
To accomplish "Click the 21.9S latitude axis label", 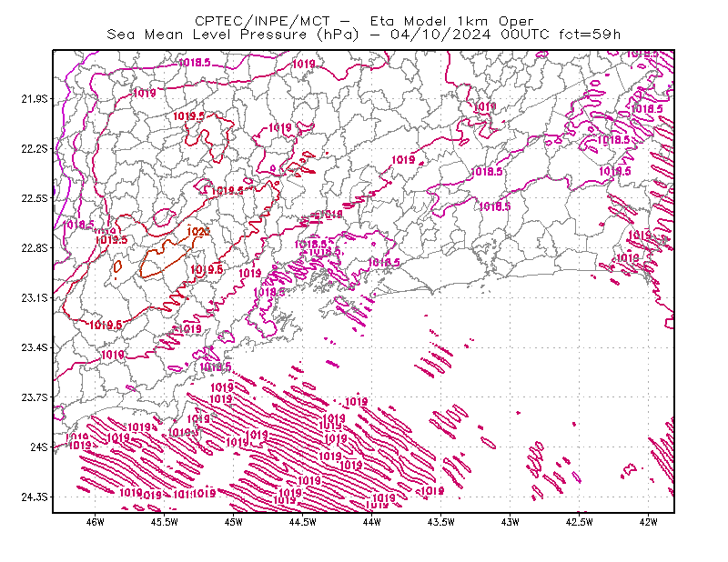I will [35, 99].
